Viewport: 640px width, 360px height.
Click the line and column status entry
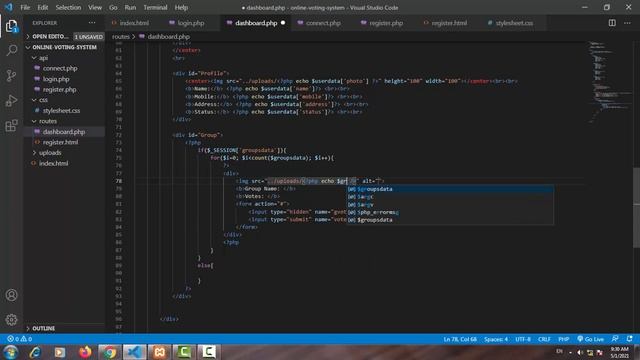[x=460, y=339]
